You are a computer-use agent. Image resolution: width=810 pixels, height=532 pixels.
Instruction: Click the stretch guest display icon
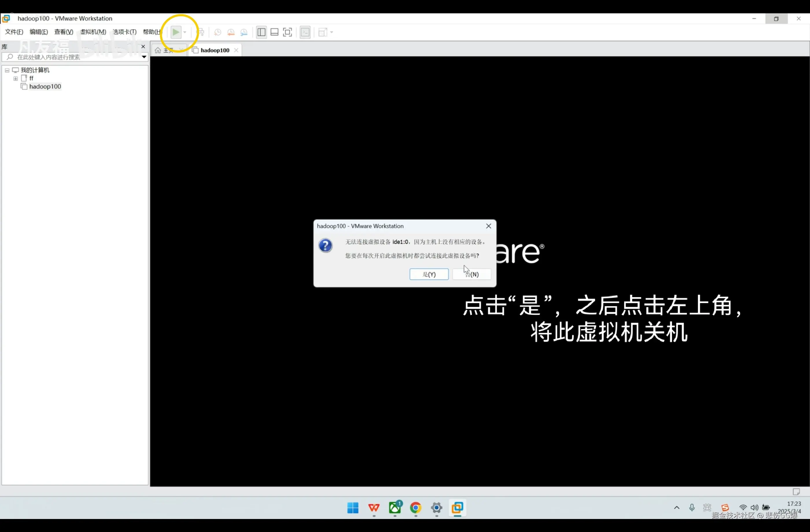click(x=322, y=32)
